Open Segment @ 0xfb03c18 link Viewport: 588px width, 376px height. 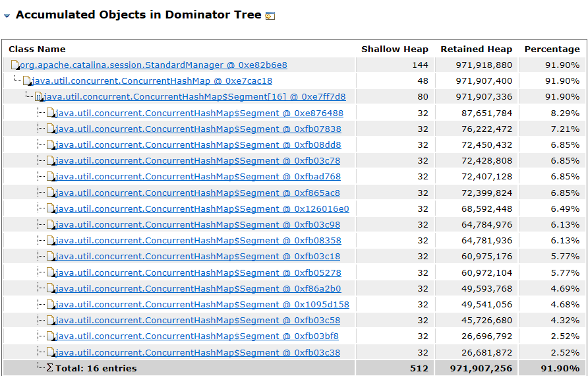[198, 257]
